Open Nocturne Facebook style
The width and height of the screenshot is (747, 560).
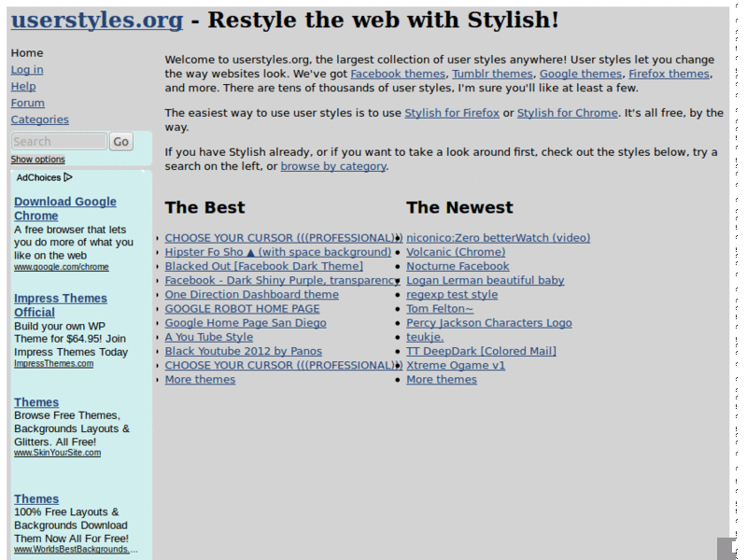click(x=458, y=266)
